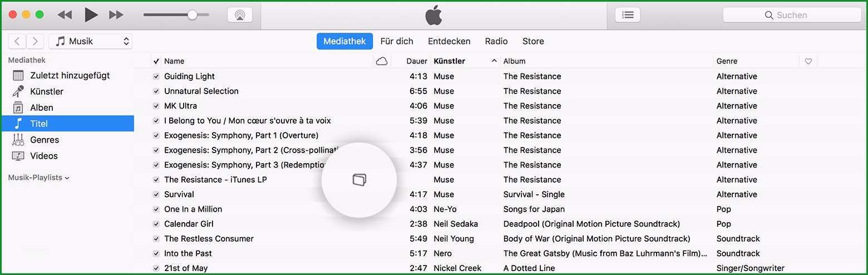Uncheck the Into the Past checkbox
This screenshot has width=868, height=275.
[x=156, y=253]
